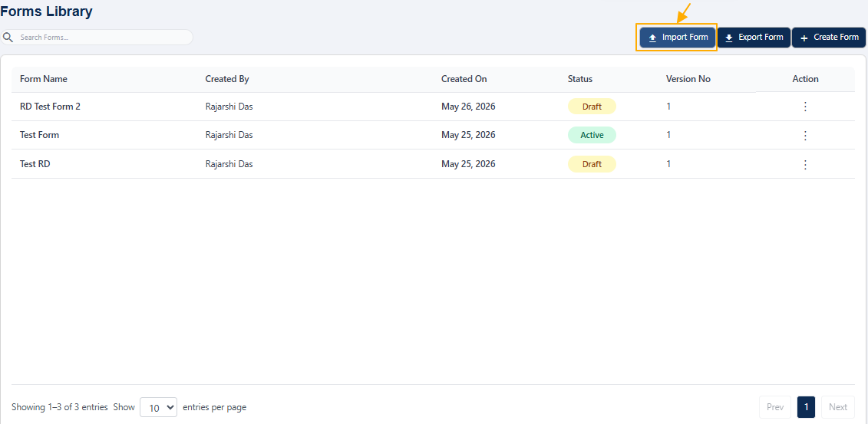Click Rajarshi Das in Test RD row
Viewport: 868px width, 424px height.
229,163
